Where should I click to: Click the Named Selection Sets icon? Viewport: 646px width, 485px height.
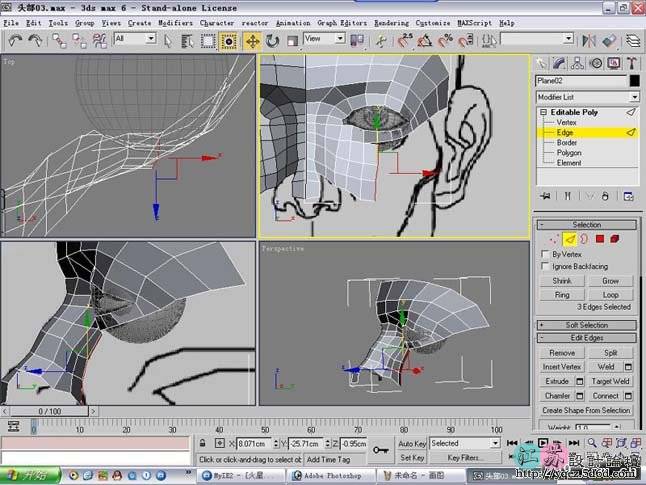tap(489, 40)
